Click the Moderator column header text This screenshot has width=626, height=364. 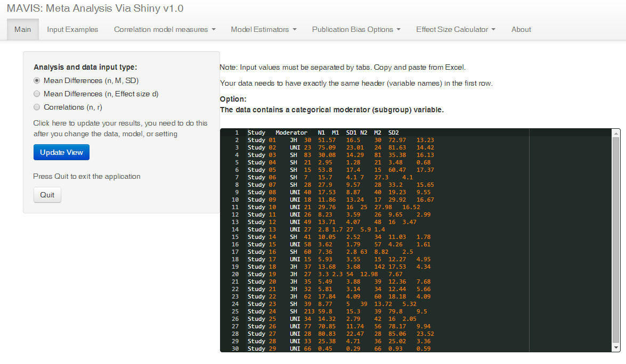(291, 133)
